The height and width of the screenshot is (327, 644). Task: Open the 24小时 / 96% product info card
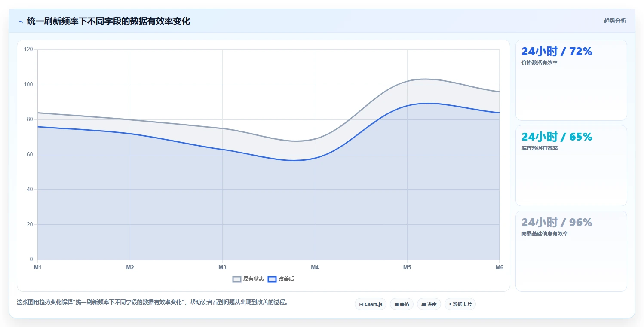coord(571,251)
